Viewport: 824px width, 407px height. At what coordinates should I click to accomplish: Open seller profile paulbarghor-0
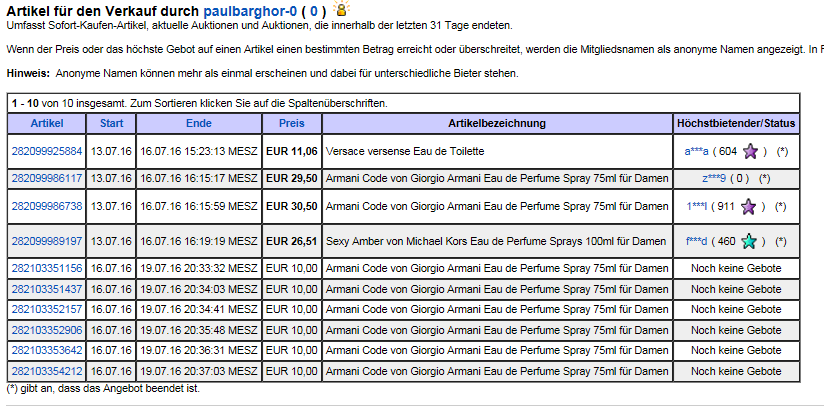click(x=250, y=11)
